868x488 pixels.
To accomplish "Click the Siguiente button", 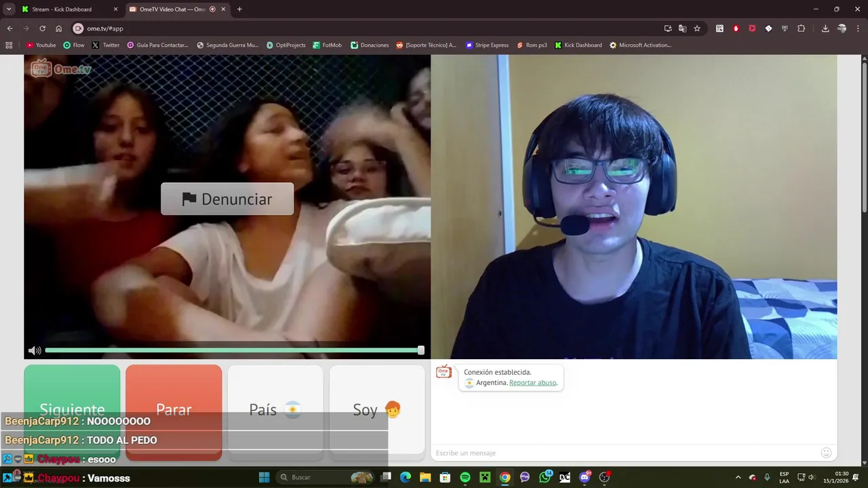I will tap(72, 409).
